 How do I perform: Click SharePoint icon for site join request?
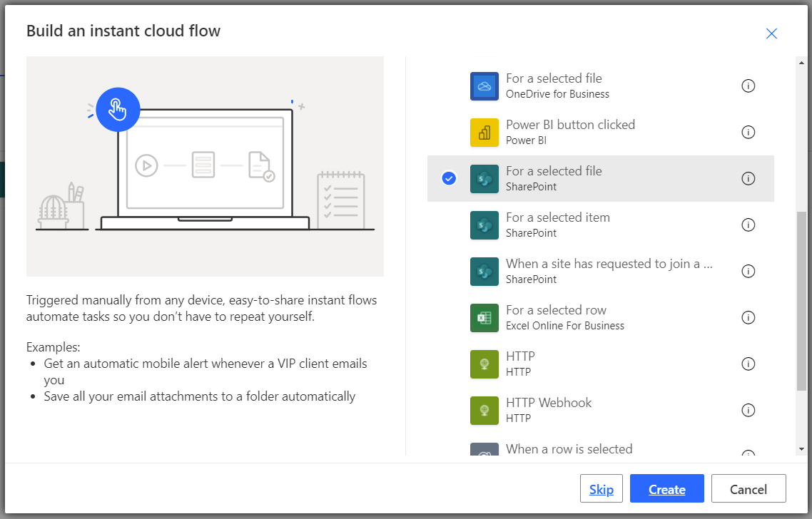tap(484, 271)
